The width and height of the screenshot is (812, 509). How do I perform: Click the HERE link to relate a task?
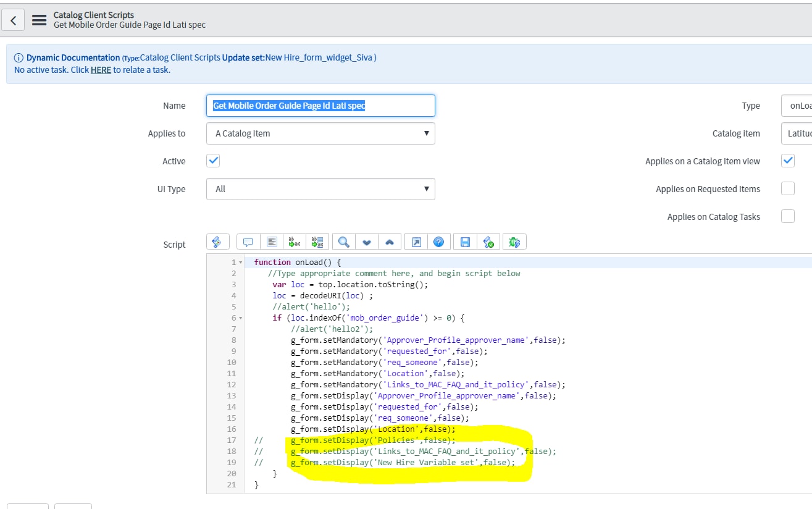pyautogui.click(x=100, y=70)
